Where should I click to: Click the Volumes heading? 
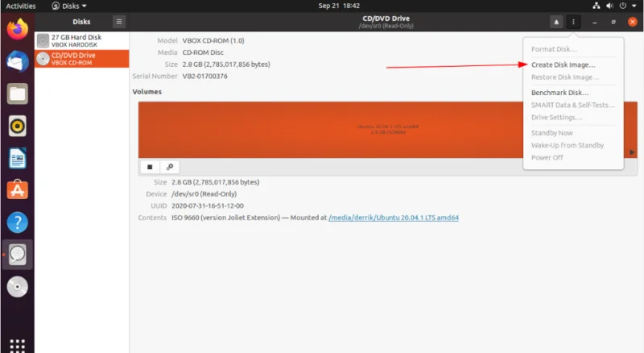(x=147, y=92)
